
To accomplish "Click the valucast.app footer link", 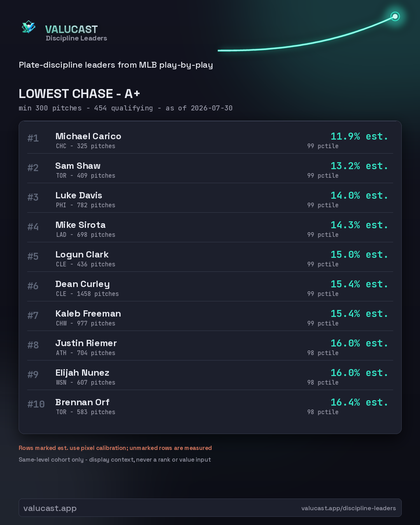I will coord(50,508).
